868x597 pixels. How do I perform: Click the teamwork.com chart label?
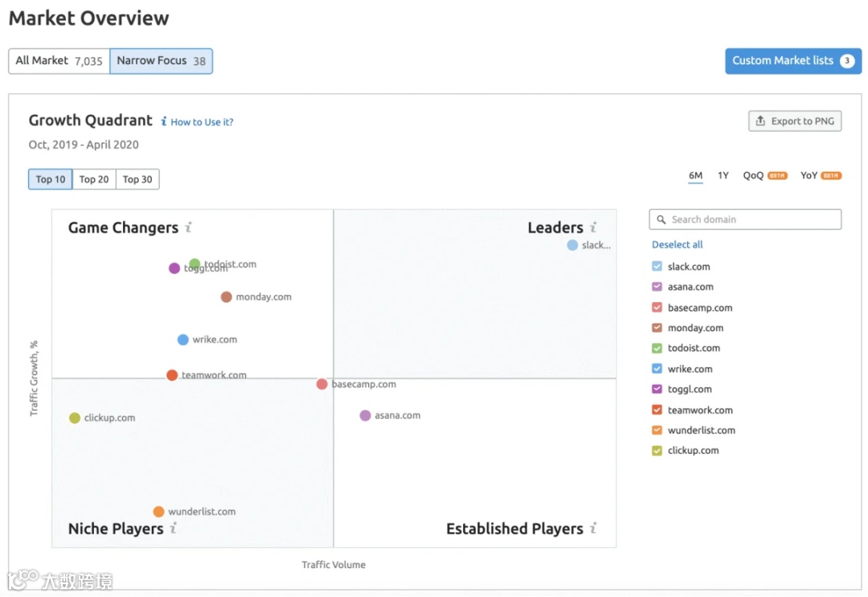(215, 375)
